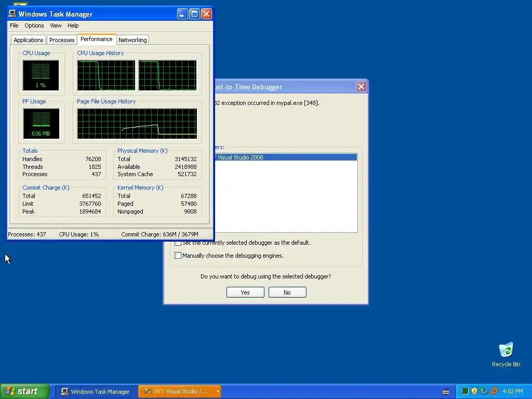Switch to the Applications tab
This screenshot has width=532, height=399.
(29, 39)
